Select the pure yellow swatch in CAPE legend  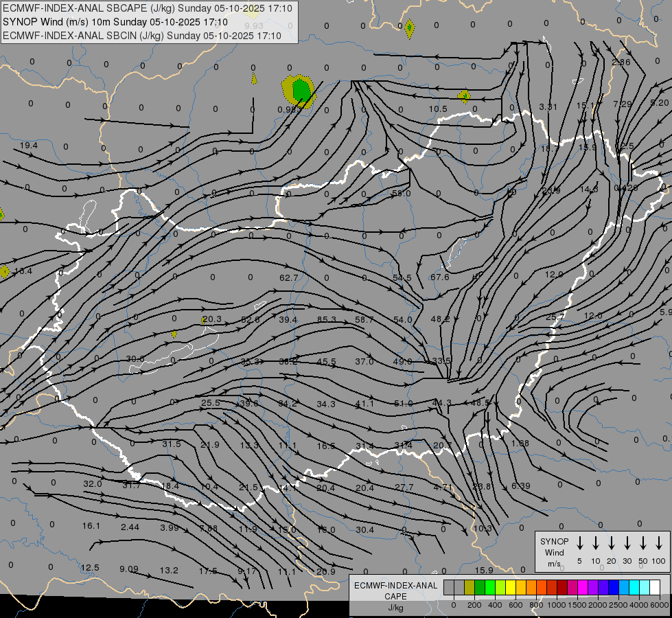511,588
